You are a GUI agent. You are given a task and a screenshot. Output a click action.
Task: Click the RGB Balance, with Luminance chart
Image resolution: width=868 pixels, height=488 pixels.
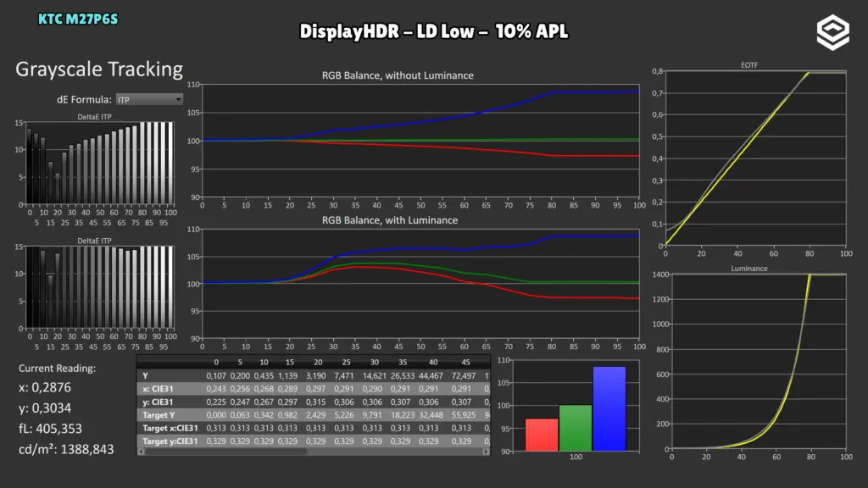coord(420,283)
